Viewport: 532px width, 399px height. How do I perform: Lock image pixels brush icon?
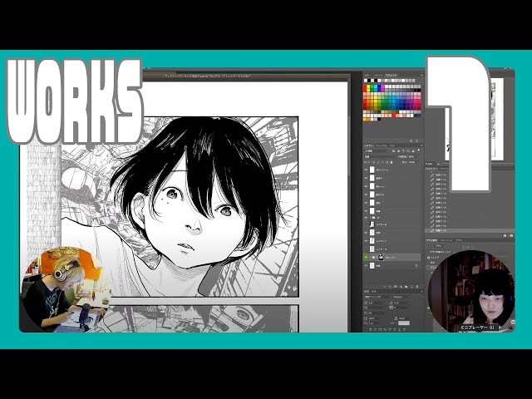(x=378, y=162)
